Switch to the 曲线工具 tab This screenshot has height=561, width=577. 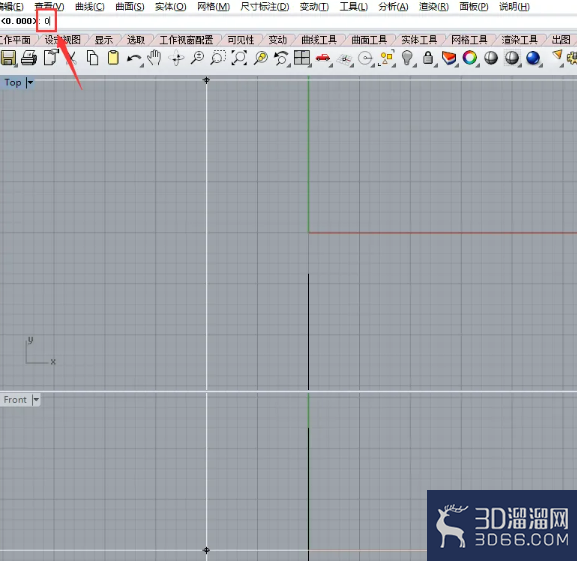coord(319,40)
